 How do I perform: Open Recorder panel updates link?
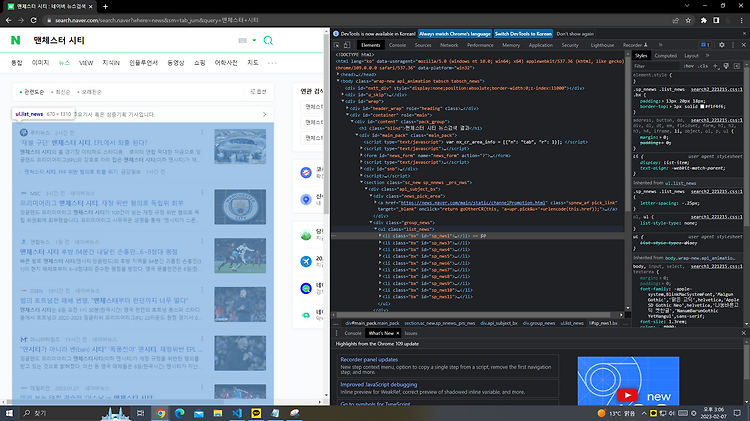pos(369,359)
